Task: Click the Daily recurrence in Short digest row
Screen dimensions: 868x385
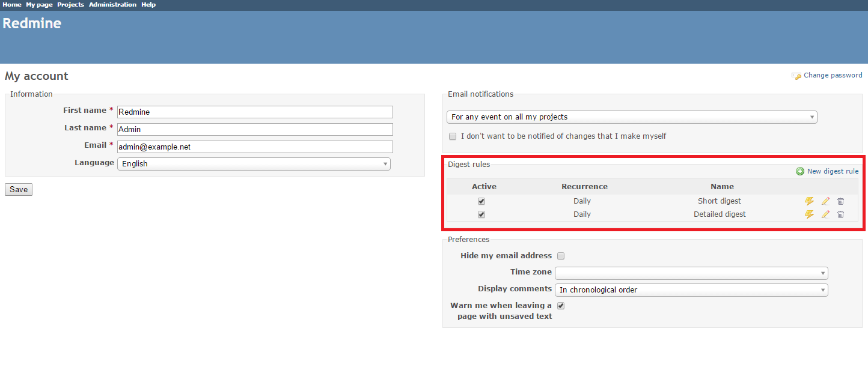Action: tap(582, 201)
